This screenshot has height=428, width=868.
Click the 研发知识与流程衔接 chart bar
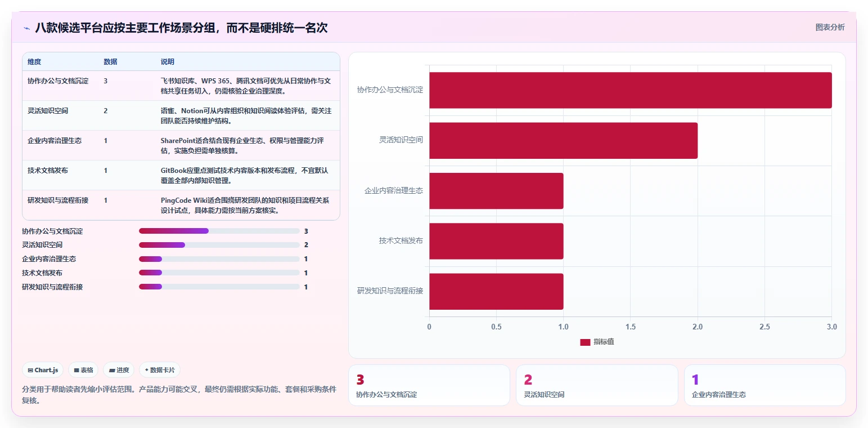point(496,291)
